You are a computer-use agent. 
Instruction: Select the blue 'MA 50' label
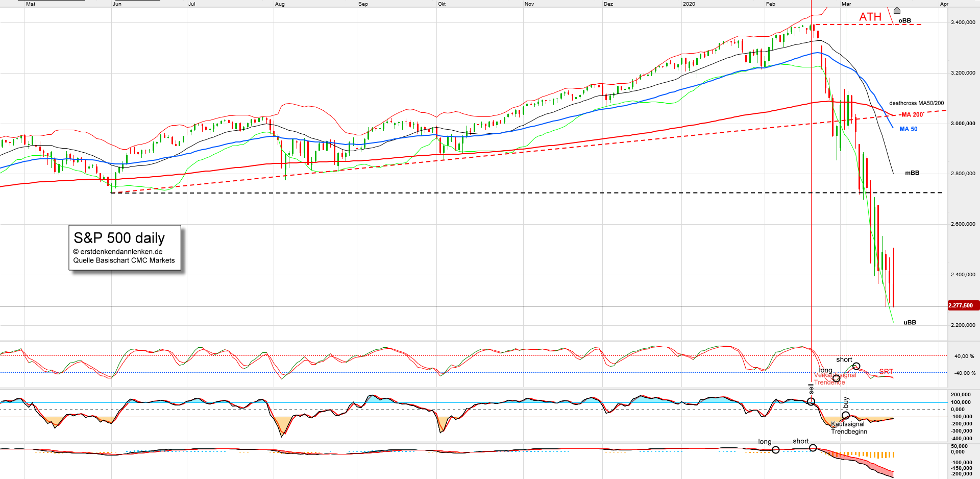point(908,129)
